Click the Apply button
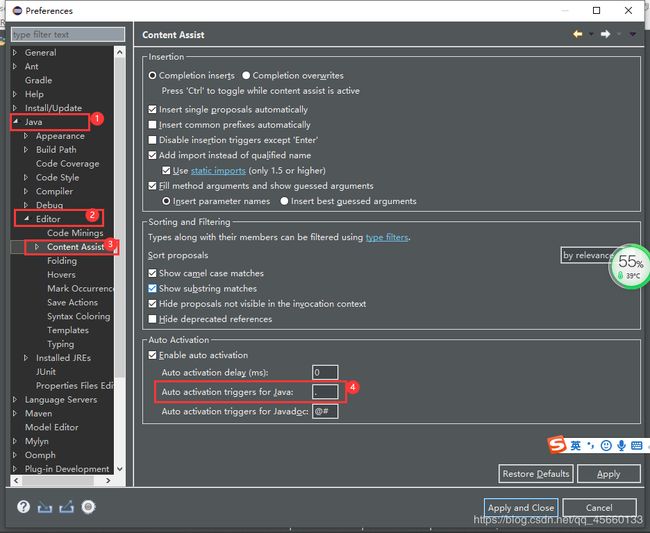 click(609, 474)
